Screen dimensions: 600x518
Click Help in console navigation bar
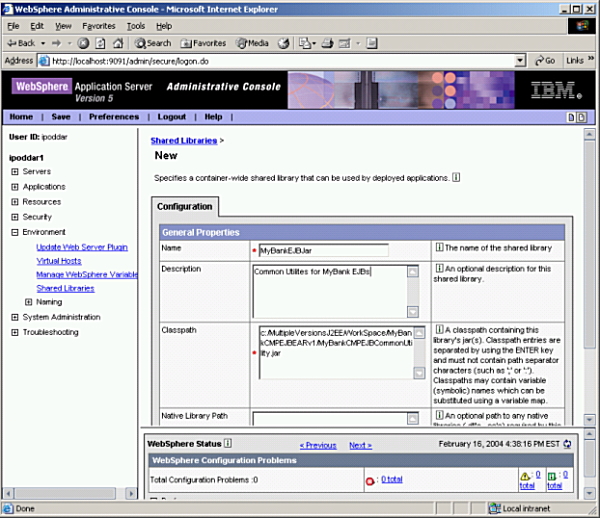[x=213, y=117]
